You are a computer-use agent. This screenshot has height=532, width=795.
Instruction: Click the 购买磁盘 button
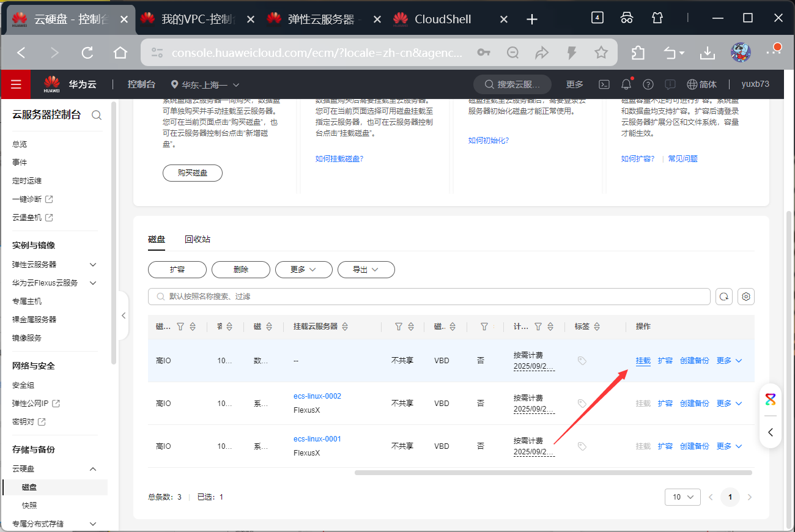coord(193,173)
